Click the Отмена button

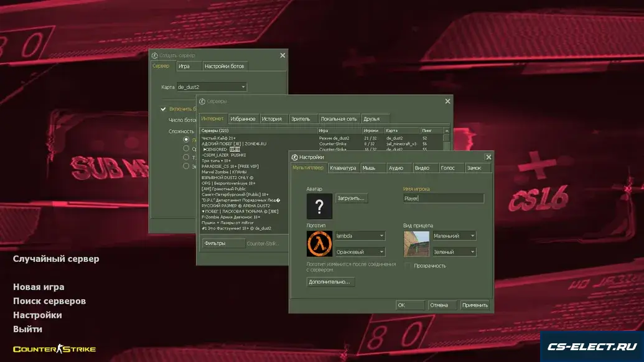(442, 305)
